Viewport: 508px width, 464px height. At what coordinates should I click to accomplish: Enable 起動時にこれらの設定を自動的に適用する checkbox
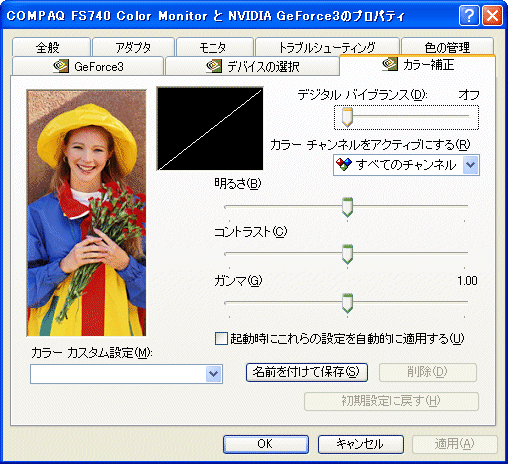[221, 338]
